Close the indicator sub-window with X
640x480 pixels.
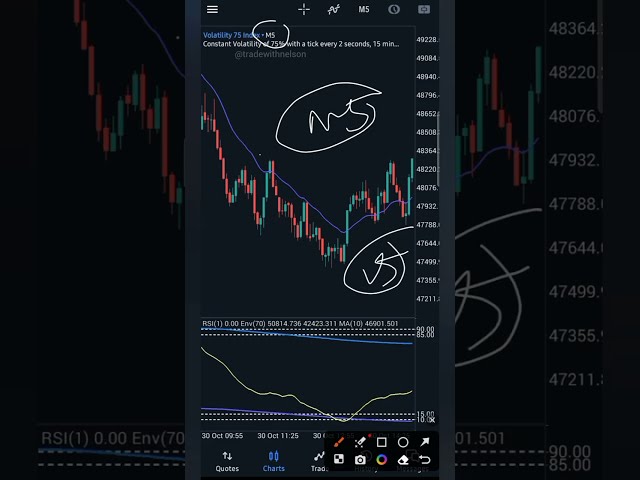pyautogui.click(x=432, y=420)
